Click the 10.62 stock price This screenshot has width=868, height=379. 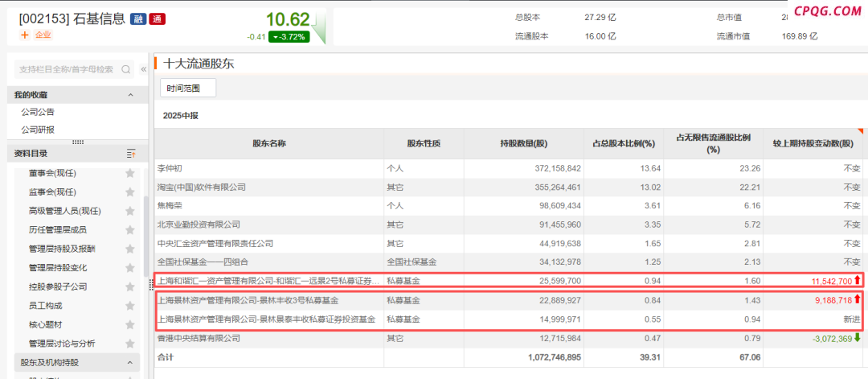point(288,19)
